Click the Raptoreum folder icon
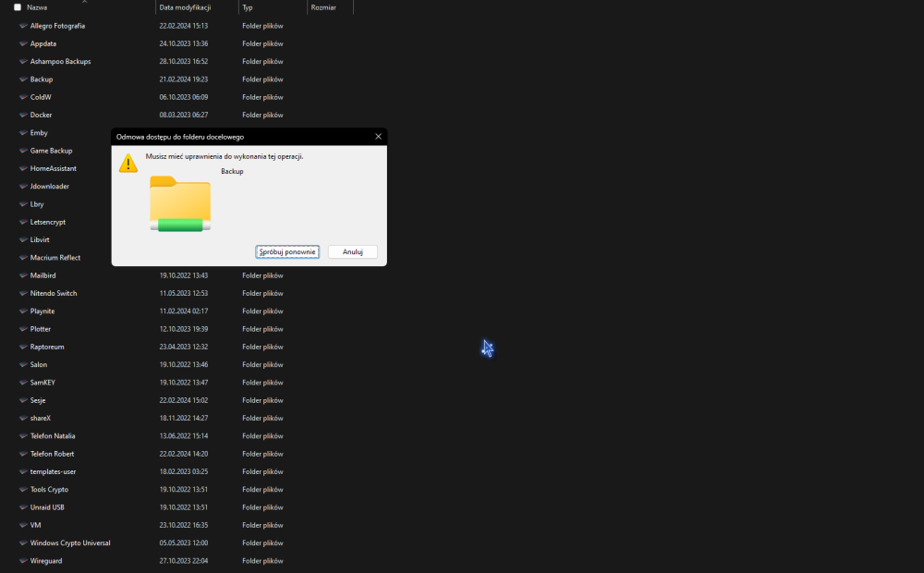The width and height of the screenshot is (924, 573). 24,347
